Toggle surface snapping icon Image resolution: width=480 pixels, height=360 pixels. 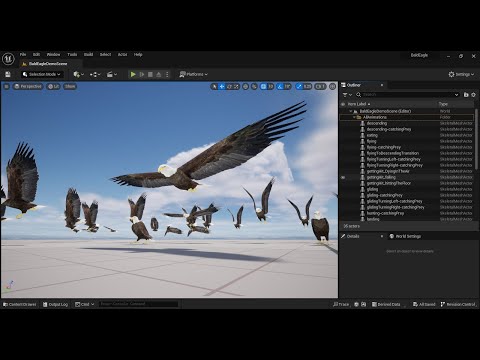coord(254,86)
